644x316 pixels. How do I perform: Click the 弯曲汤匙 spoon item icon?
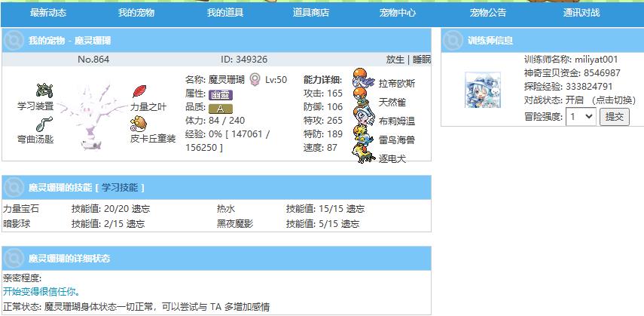[x=44, y=124]
